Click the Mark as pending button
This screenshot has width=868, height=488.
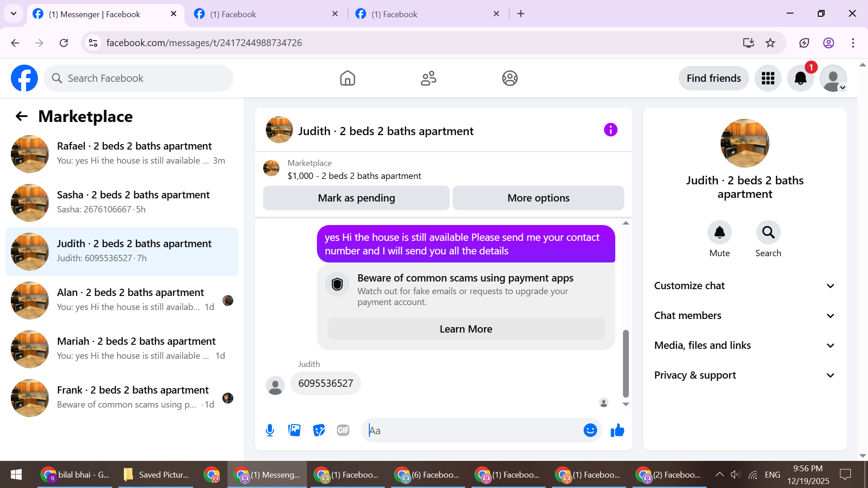click(x=356, y=198)
